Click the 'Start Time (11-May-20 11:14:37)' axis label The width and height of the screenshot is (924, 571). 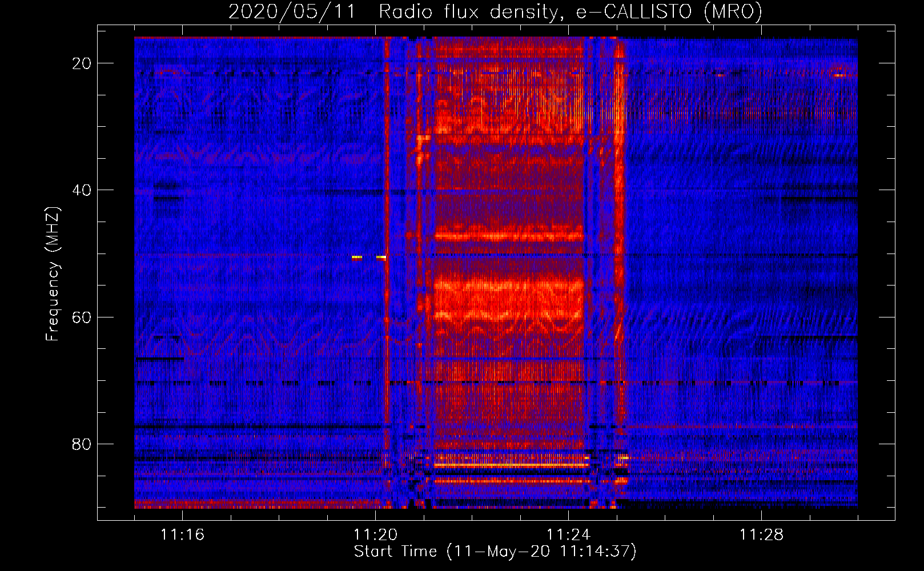point(495,552)
